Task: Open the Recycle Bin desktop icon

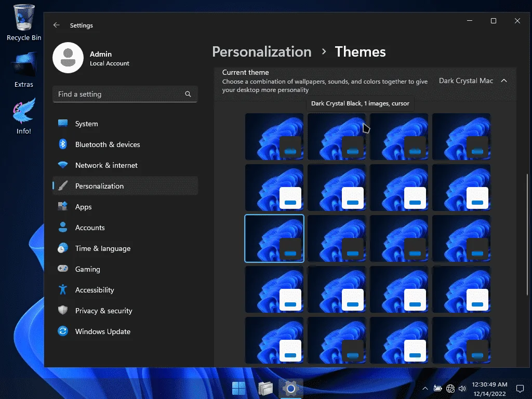Action: [x=24, y=22]
